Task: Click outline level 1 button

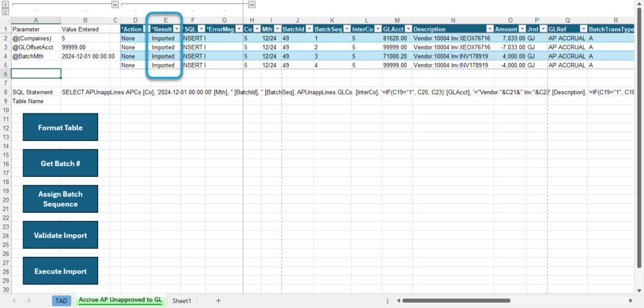Action: [x=5, y=4]
